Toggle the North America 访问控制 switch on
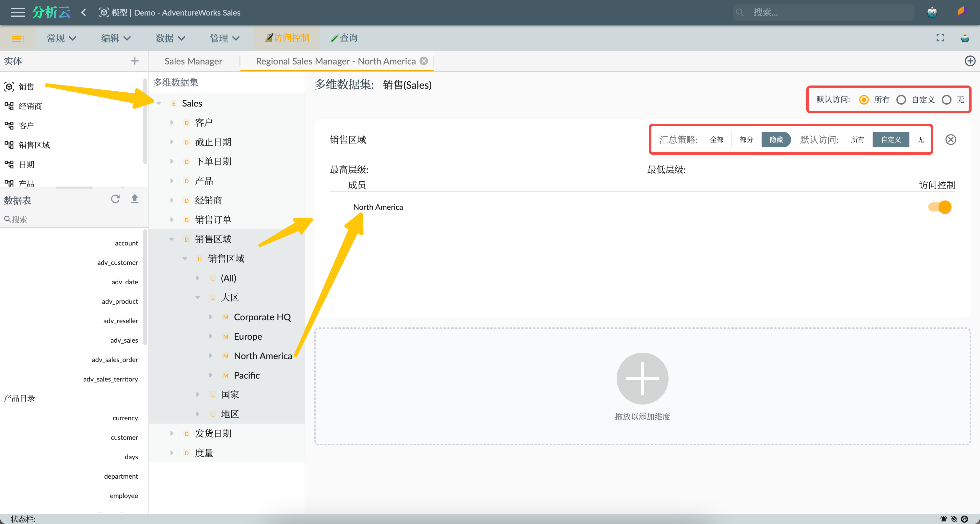 point(940,207)
